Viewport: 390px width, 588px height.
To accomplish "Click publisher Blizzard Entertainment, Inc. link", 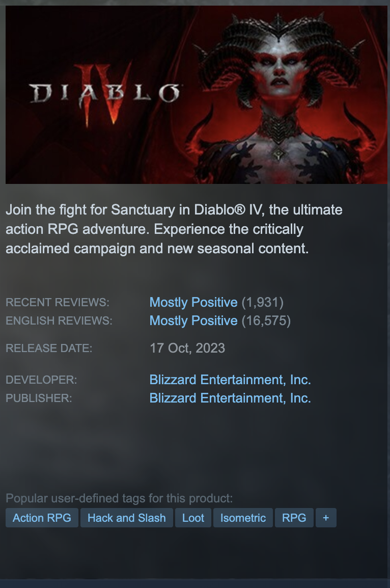I will pyautogui.click(x=230, y=398).
